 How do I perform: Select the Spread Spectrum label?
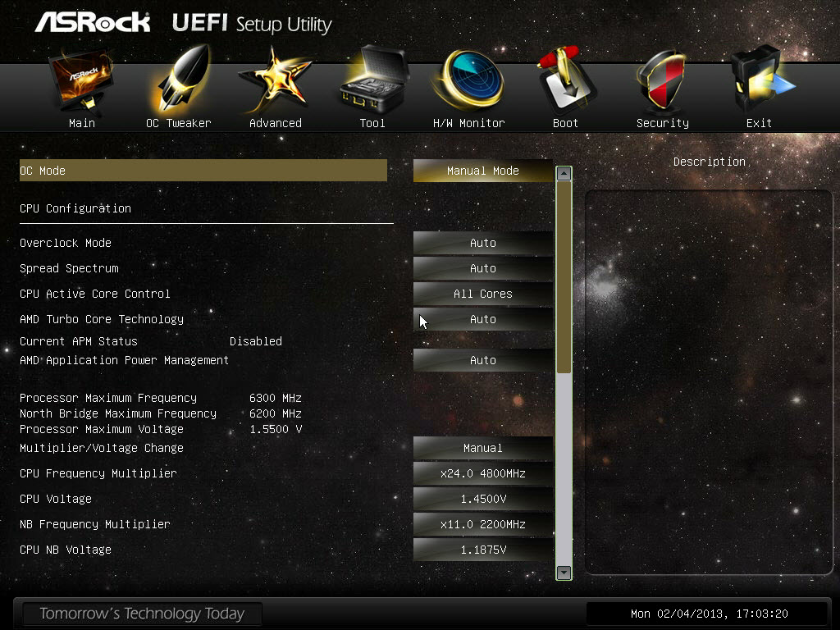(x=69, y=268)
